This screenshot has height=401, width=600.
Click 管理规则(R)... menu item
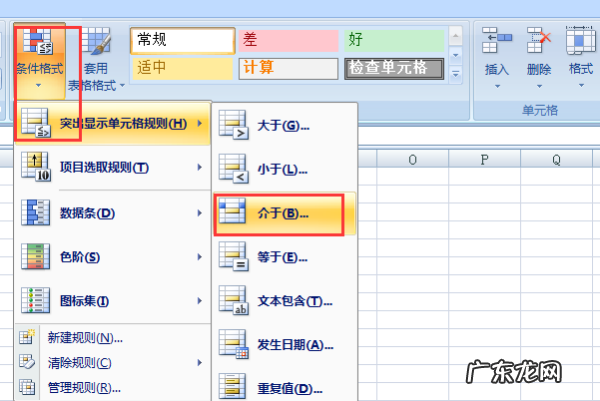click(x=112, y=388)
